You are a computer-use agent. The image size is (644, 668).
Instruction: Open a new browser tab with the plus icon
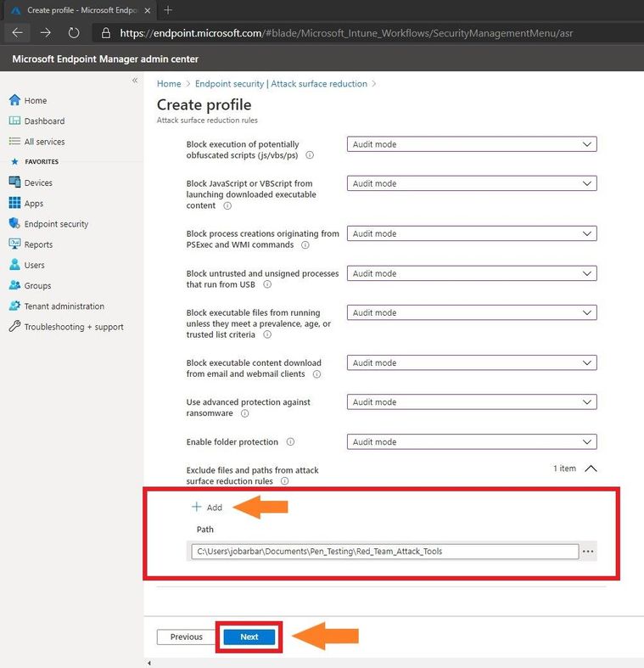coord(168,10)
